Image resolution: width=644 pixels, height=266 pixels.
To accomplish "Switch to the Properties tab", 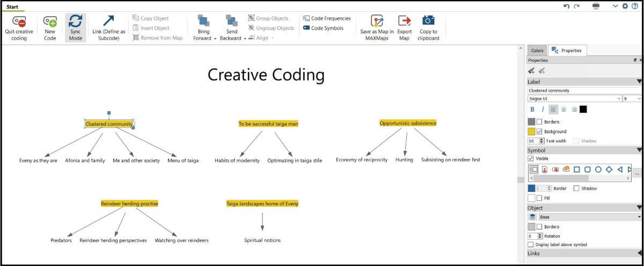I will click(x=567, y=51).
